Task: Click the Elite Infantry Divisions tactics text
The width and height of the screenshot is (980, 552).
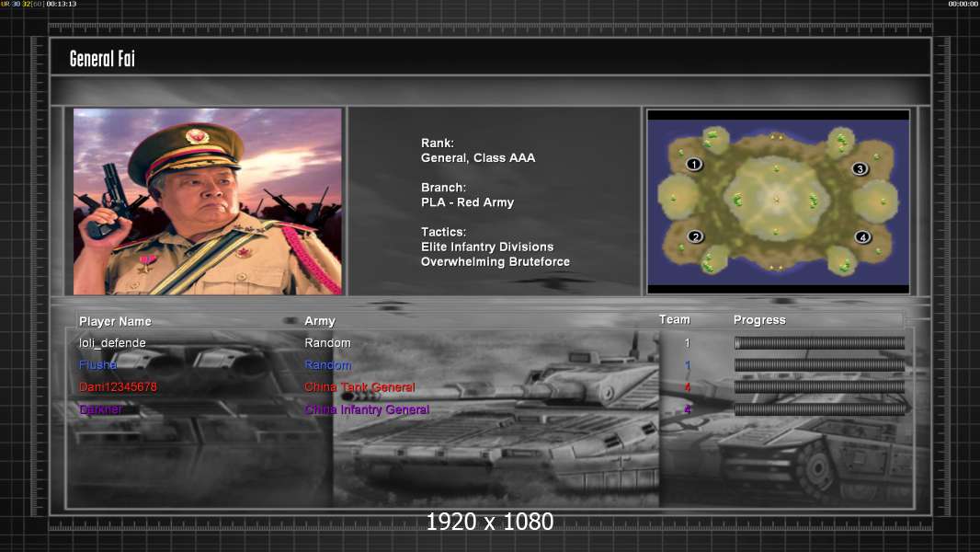Action: tap(487, 247)
